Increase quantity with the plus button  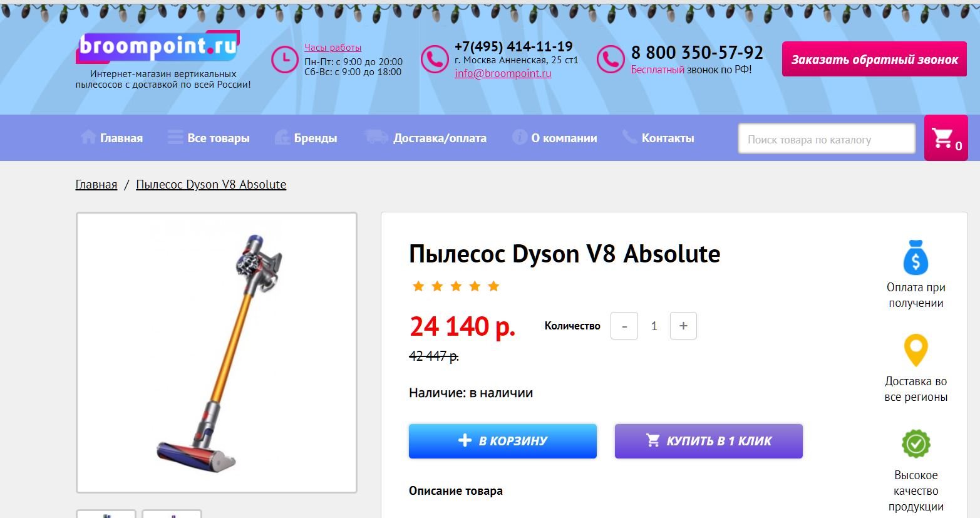coord(683,326)
